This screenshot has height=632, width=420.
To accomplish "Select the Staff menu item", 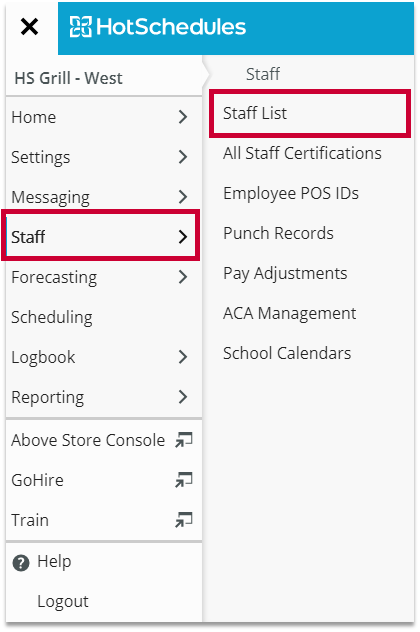I will (101, 235).
